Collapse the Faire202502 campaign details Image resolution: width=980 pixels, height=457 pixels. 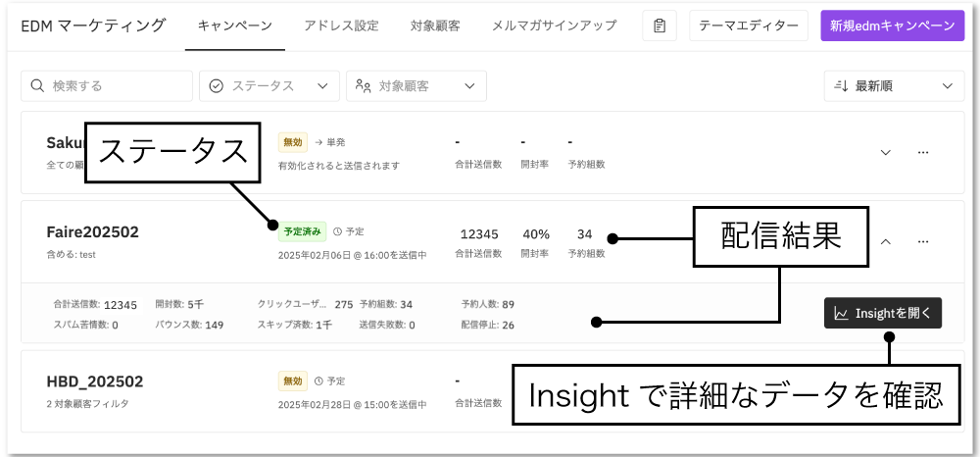pyautogui.click(x=886, y=241)
